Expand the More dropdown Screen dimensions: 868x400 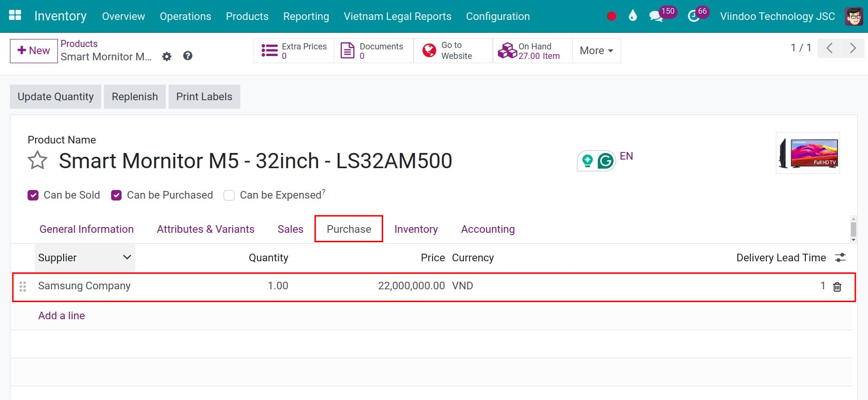click(596, 51)
